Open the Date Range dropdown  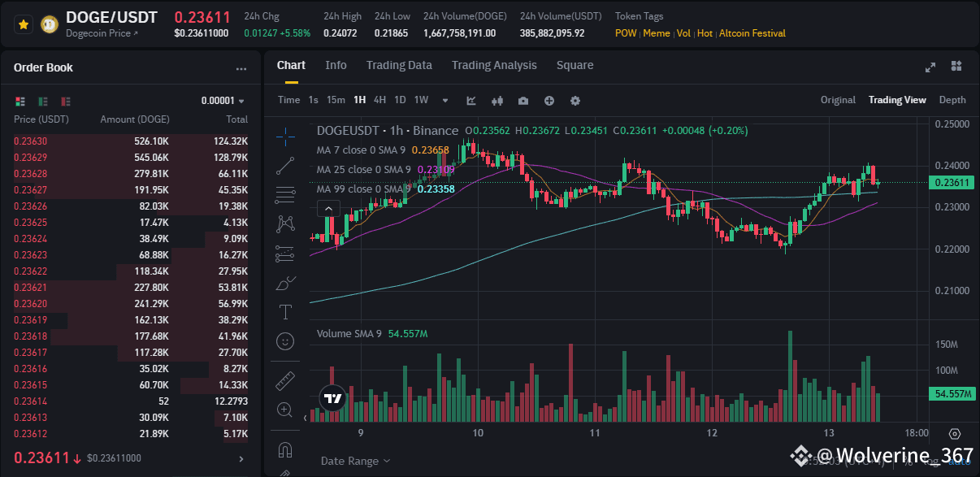[355, 461]
